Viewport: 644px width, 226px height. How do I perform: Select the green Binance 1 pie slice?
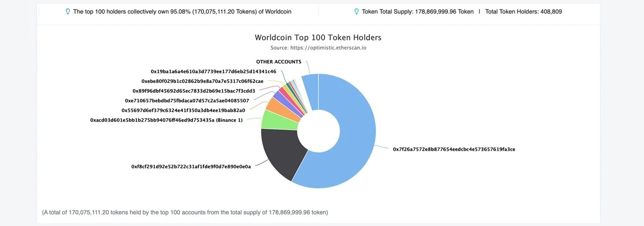[x=274, y=120]
